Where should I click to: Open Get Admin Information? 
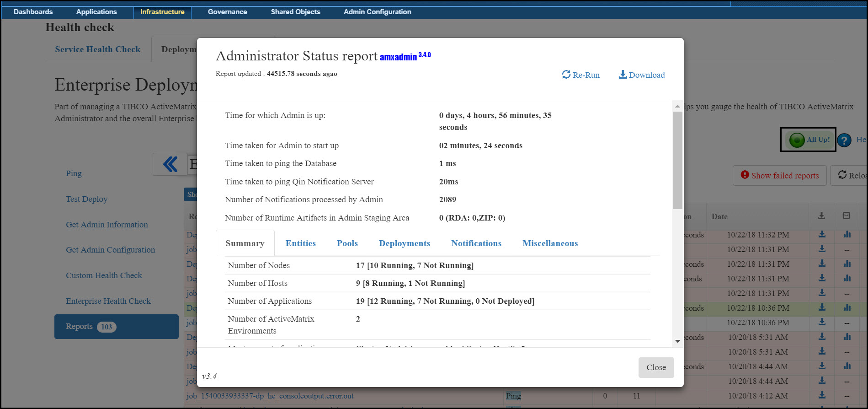tap(107, 225)
